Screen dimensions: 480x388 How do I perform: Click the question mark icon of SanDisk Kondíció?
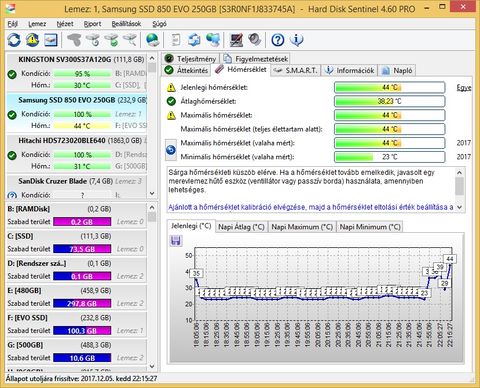[12, 195]
